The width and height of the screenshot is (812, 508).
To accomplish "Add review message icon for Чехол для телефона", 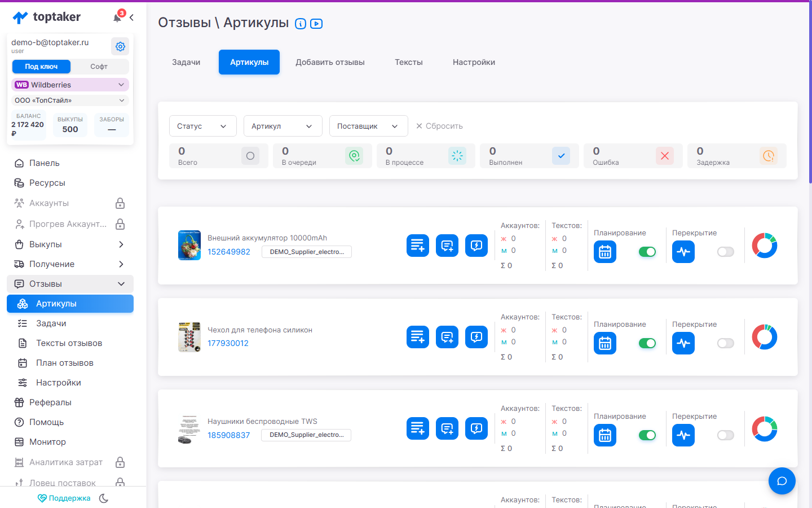I will pyautogui.click(x=447, y=337).
